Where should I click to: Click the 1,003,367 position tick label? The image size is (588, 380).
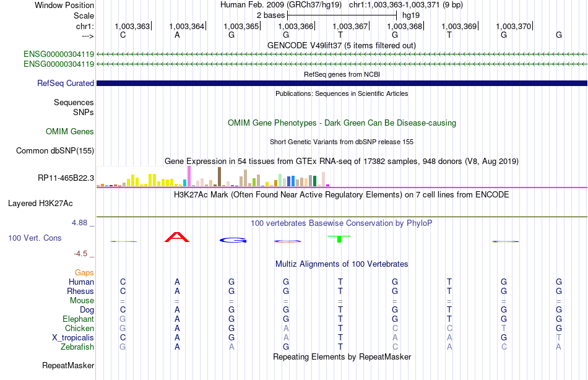tap(350, 26)
